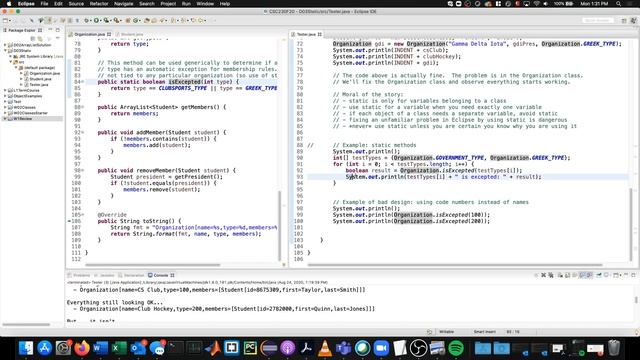Click Package Explorer horizontal scrollbar
Image resolution: width=640 pixels, height=360 pixels.
(27, 325)
